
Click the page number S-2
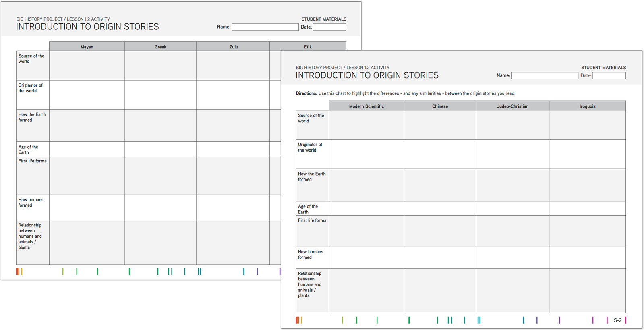[617, 320]
